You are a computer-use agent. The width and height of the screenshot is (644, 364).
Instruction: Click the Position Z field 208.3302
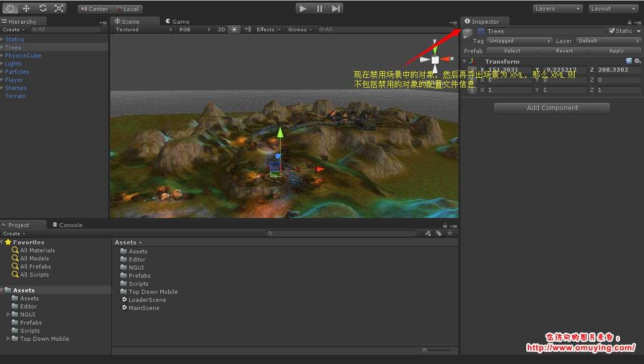point(618,70)
